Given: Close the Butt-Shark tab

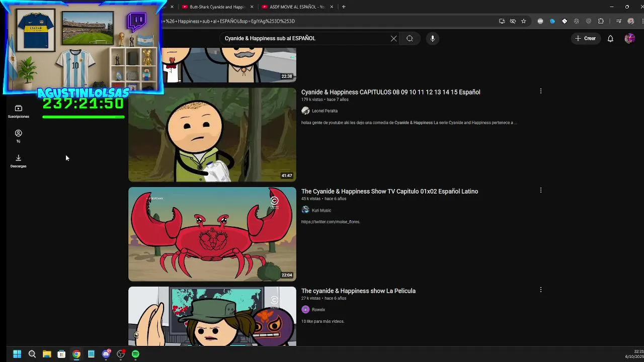Looking at the screenshot, I should click(x=252, y=7).
